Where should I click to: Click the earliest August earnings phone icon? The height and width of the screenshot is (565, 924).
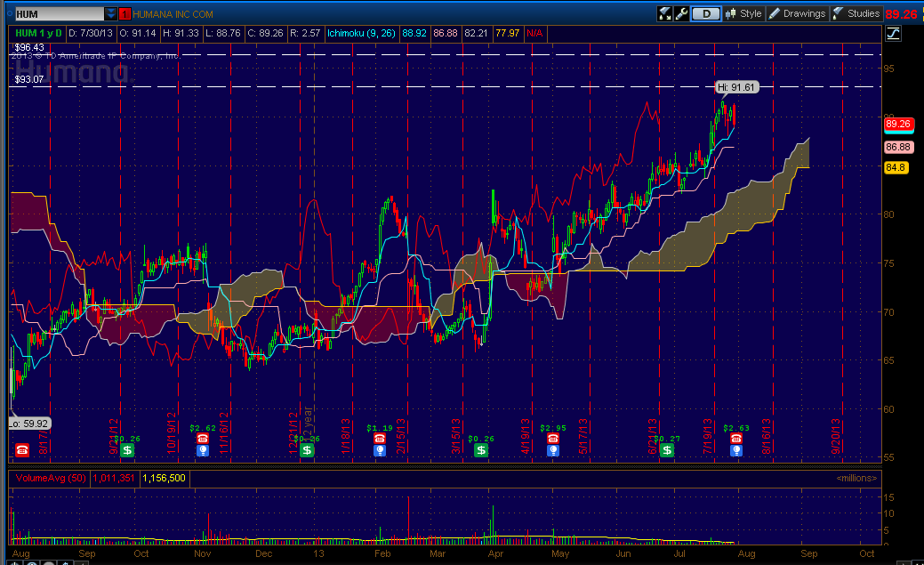point(22,450)
